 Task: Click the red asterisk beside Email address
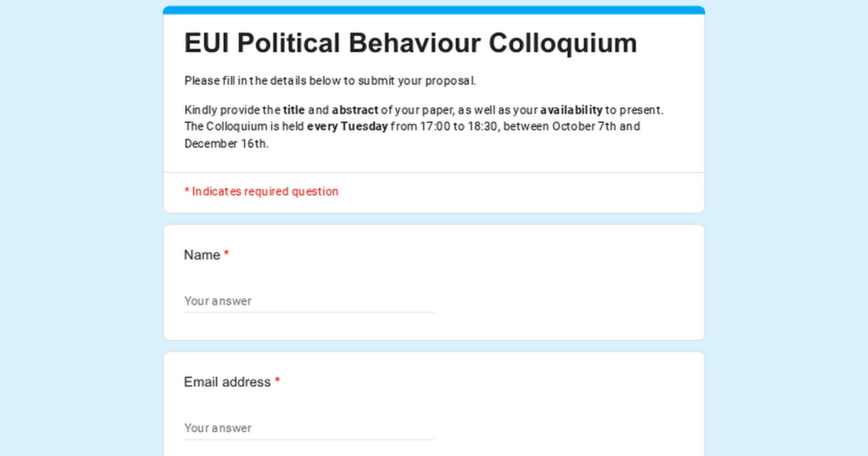(x=277, y=381)
